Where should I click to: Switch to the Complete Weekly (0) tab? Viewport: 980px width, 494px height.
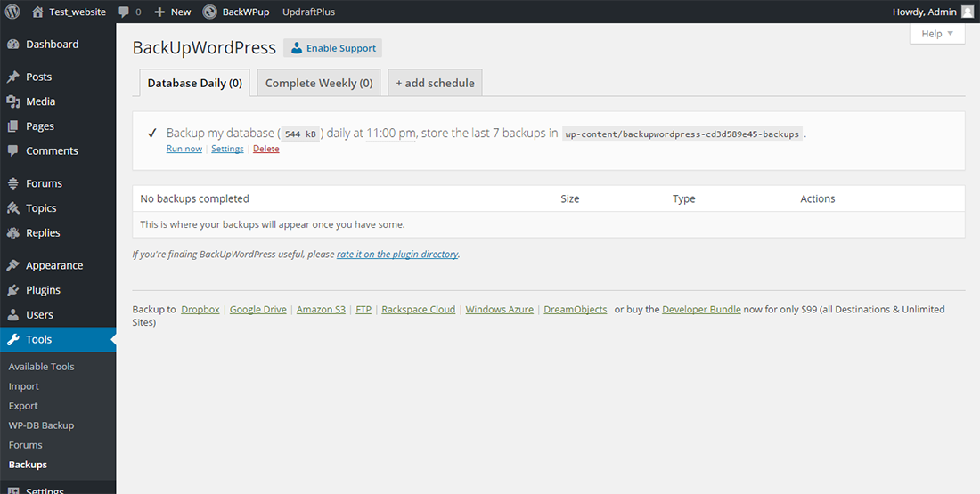coord(319,83)
